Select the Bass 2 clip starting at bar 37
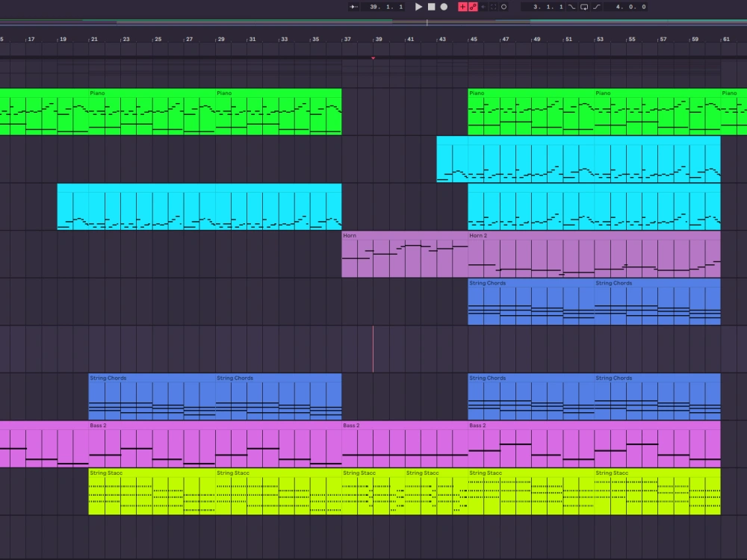Screen dimensions: 747x560 (404, 444)
